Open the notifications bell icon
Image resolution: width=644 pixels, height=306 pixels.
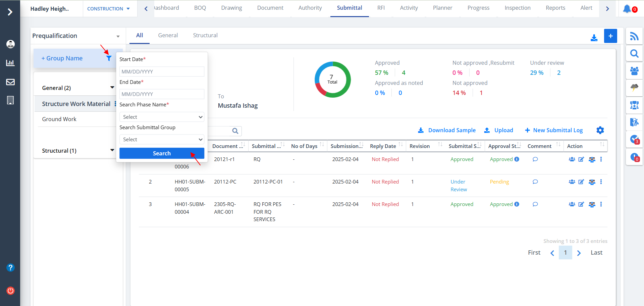coord(627,9)
